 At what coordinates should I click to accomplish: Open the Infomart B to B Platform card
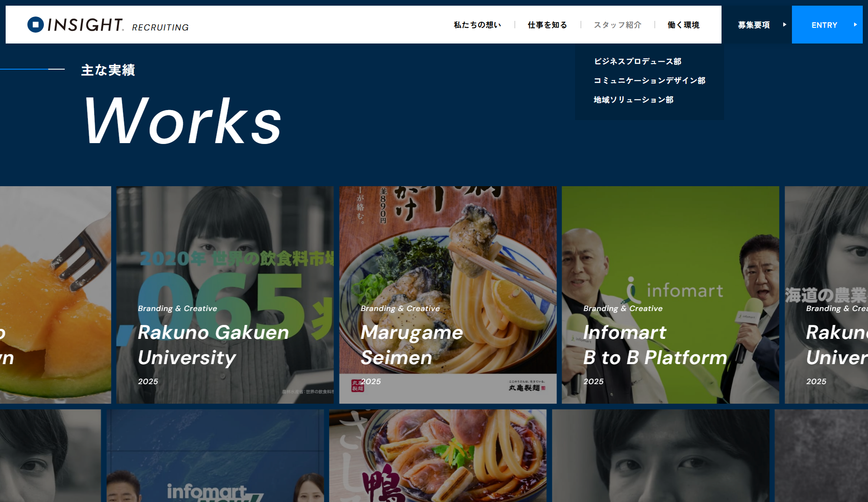coord(670,295)
